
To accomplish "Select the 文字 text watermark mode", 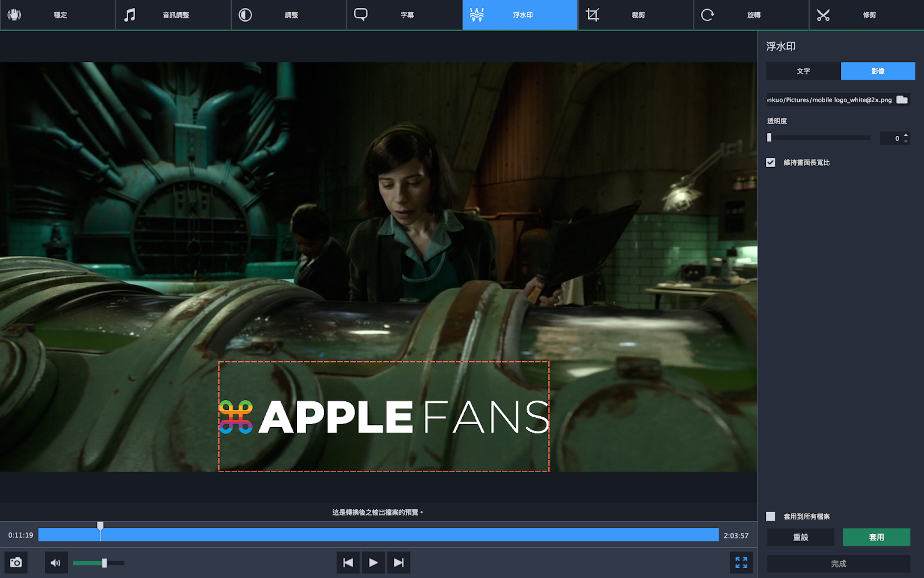I will [x=803, y=71].
